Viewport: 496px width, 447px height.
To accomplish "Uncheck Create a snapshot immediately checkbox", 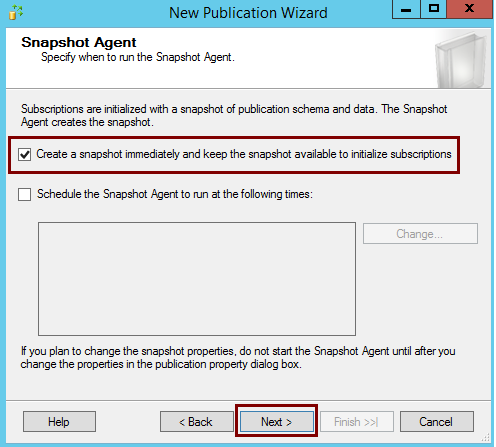I will [25, 155].
